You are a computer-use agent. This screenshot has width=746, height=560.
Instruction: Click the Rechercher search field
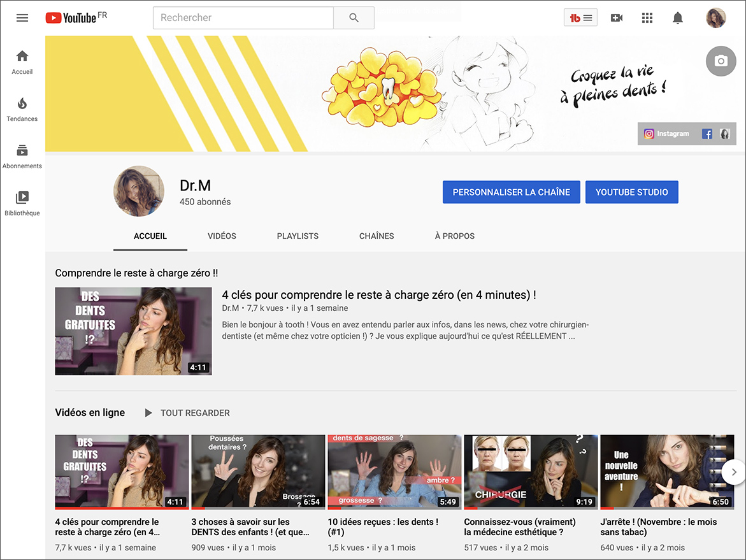coord(242,17)
